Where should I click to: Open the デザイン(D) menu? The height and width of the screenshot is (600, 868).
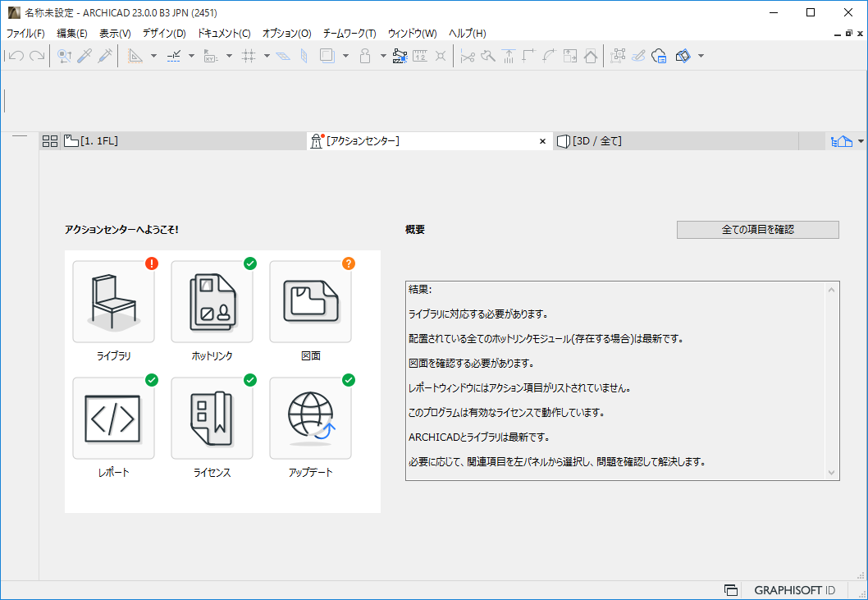point(164,33)
